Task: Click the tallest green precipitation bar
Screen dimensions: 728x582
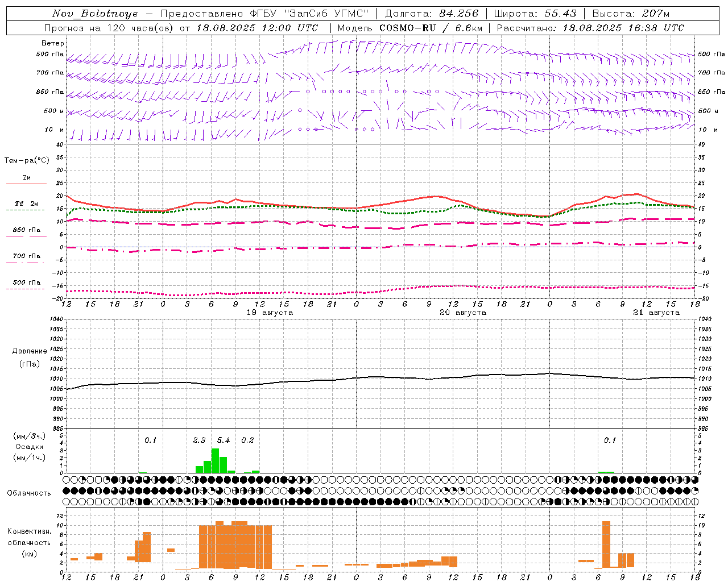Action: click(x=215, y=461)
